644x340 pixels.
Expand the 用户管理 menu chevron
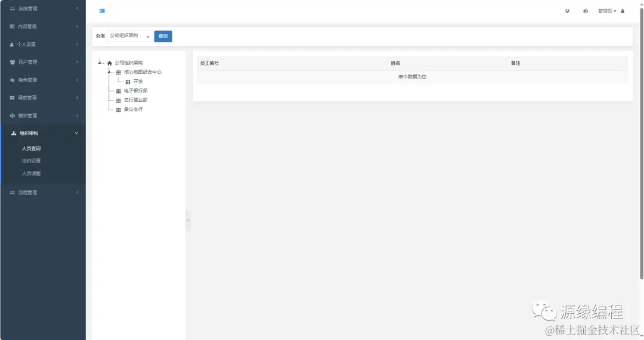pyautogui.click(x=77, y=62)
